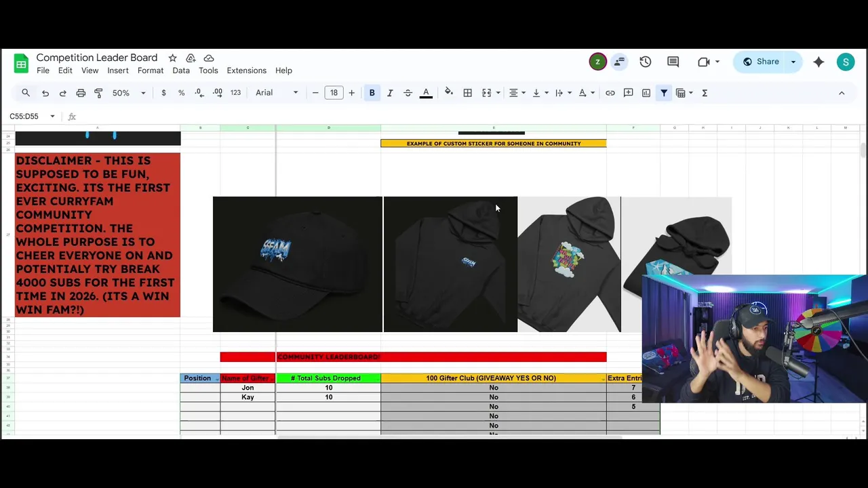Click the move-to-folder icon beside the title
The image size is (868, 488).
191,58
